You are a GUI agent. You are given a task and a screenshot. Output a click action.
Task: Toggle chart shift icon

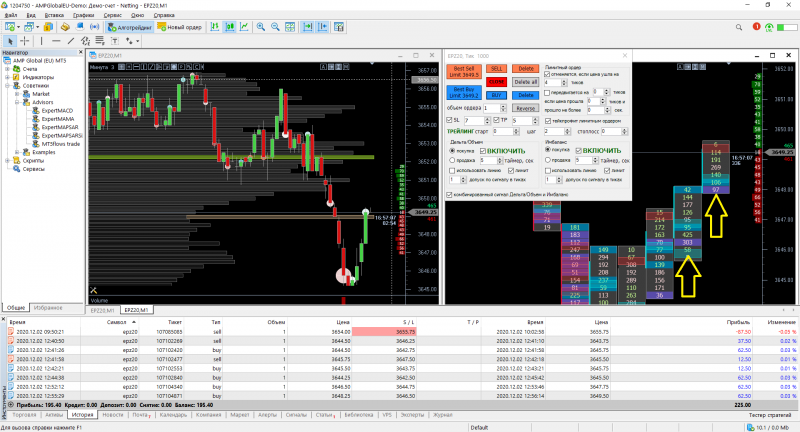coord(322,27)
